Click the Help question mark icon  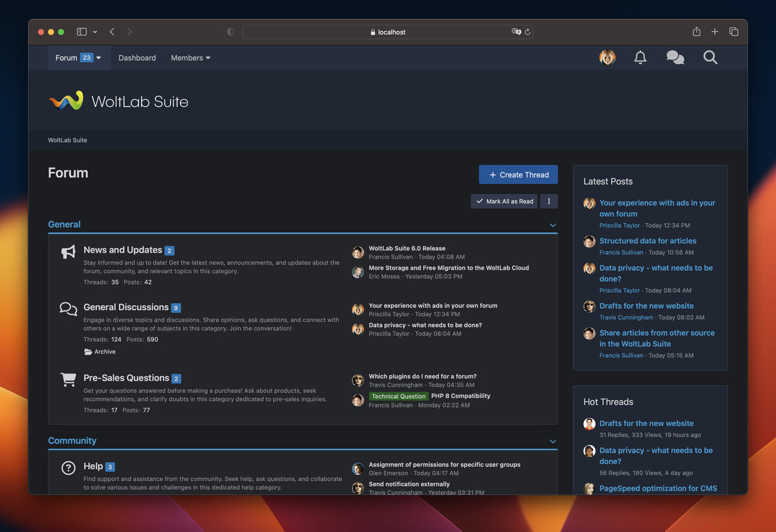click(69, 468)
